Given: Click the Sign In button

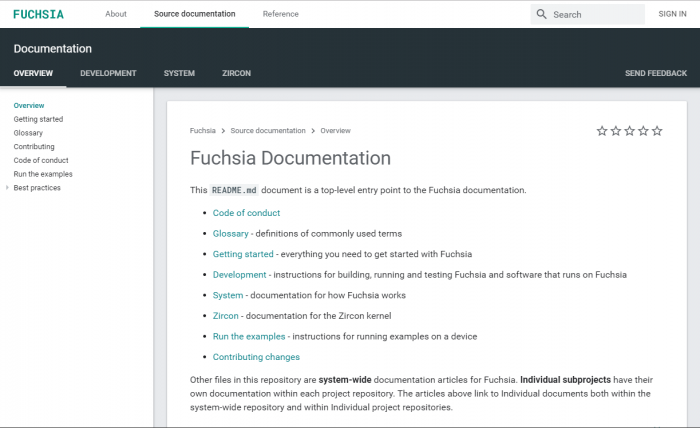Looking at the screenshot, I should tap(672, 14).
